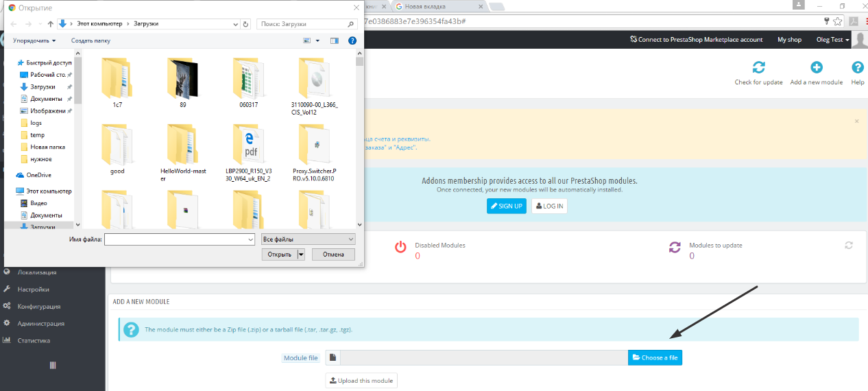Select the 3110090-00_L366_CIS_Vol12 folder
The height and width of the screenshot is (391, 868).
tap(315, 86)
